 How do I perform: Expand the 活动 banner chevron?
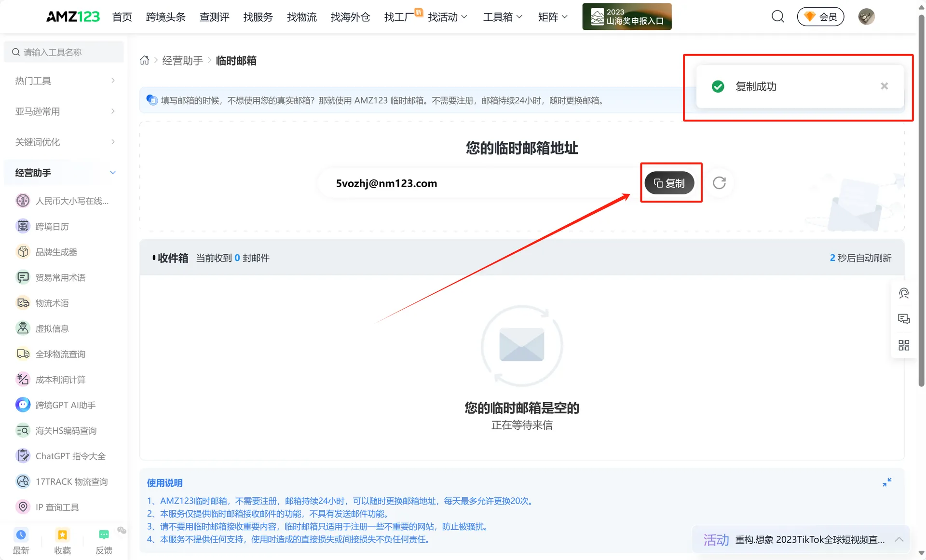(899, 539)
